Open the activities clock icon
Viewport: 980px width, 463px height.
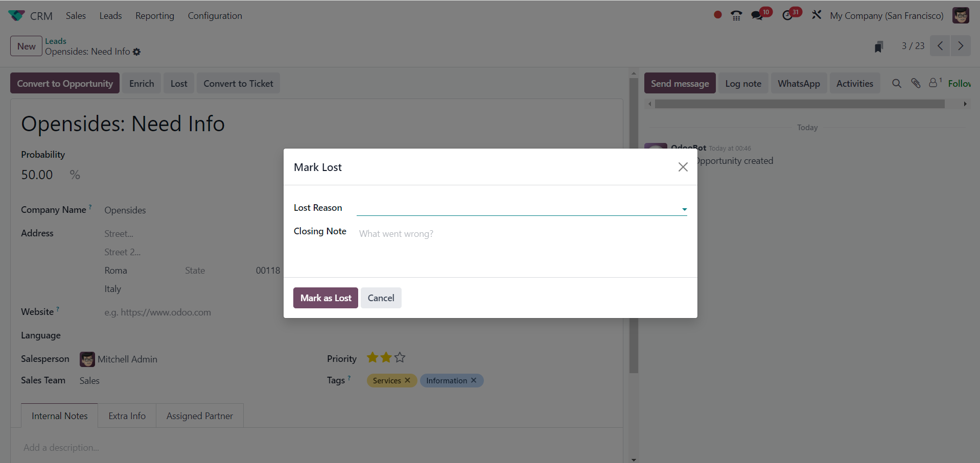pos(787,16)
